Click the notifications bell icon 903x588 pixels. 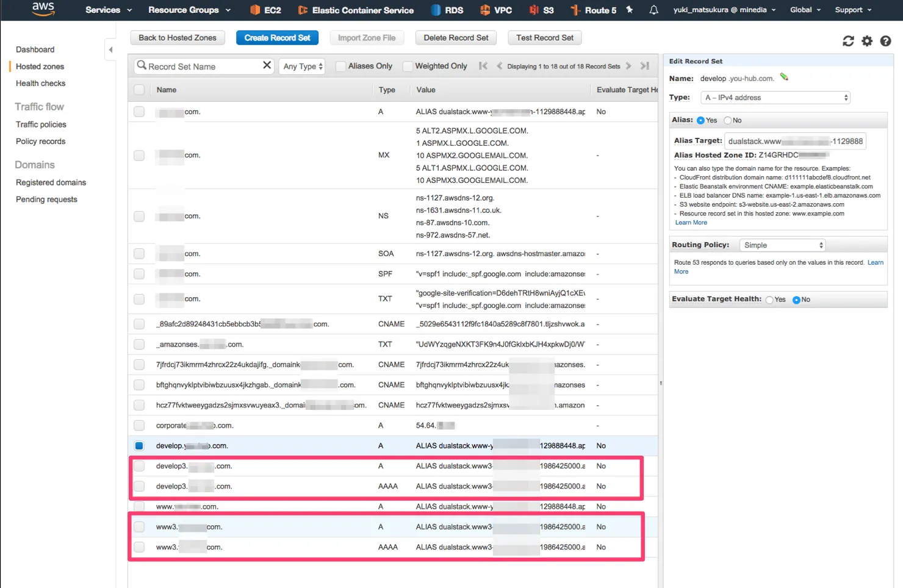(653, 10)
